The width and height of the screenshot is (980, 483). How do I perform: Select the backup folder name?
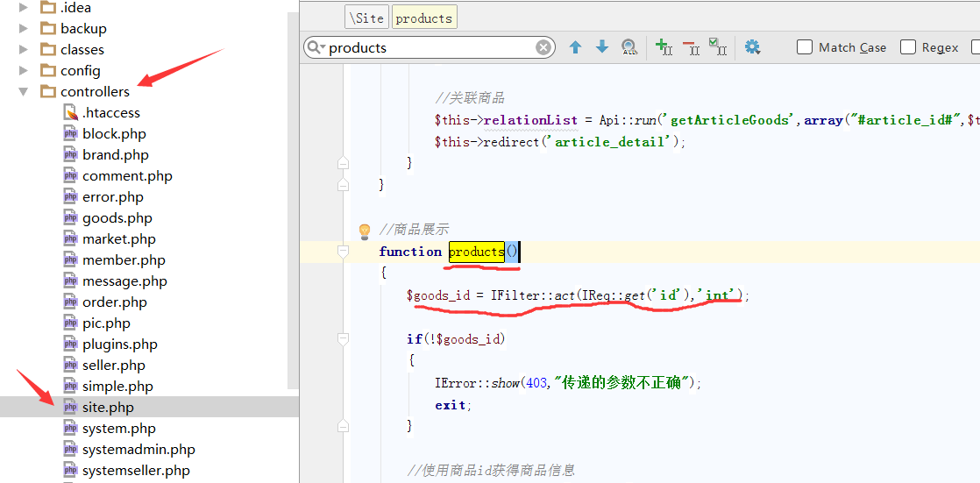(x=84, y=28)
